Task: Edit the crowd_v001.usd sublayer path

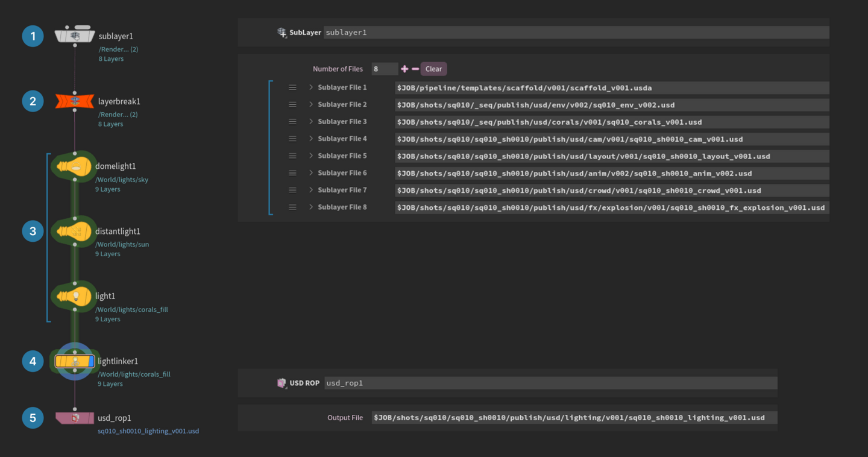Action: 612,191
